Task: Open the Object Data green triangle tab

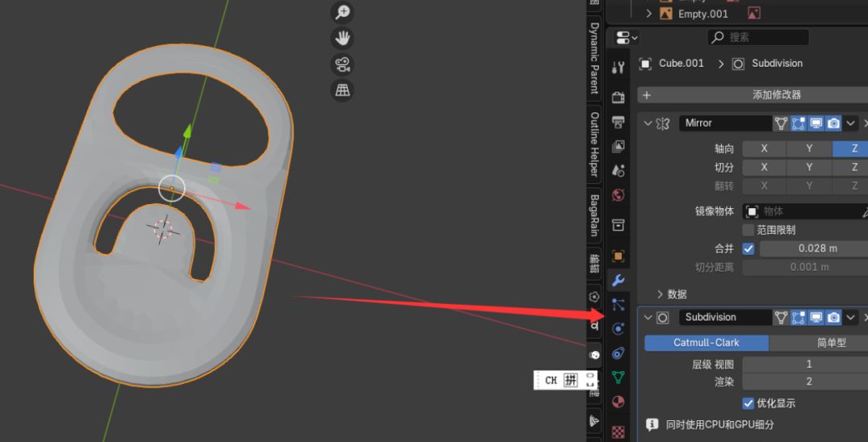Action: (x=618, y=378)
